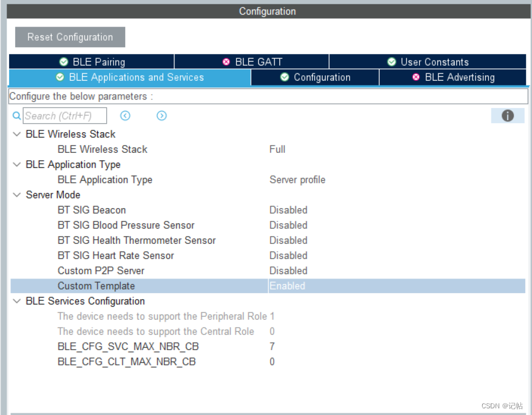Click the info icon button
This screenshot has width=532, height=415.
pos(508,116)
